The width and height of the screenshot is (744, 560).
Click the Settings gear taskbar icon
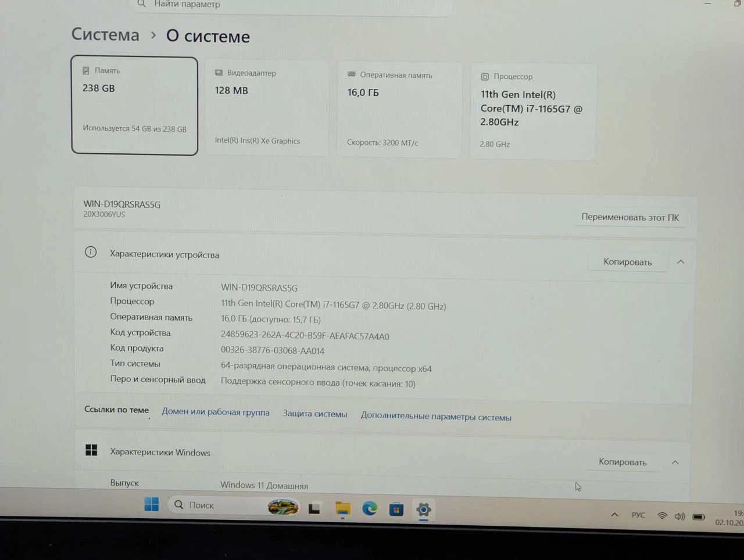pos(424,510)
